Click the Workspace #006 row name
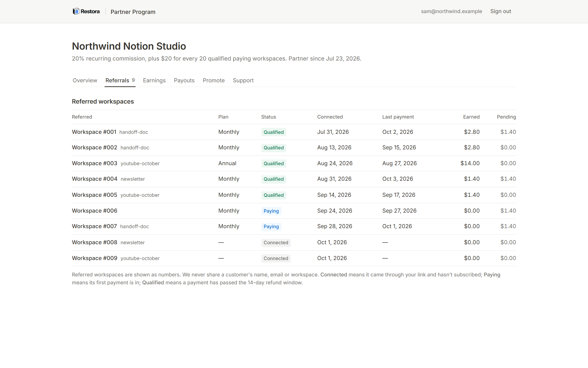The width and height of the screenshot is (588, 368). pyautogui.click(x=94, y=211)
